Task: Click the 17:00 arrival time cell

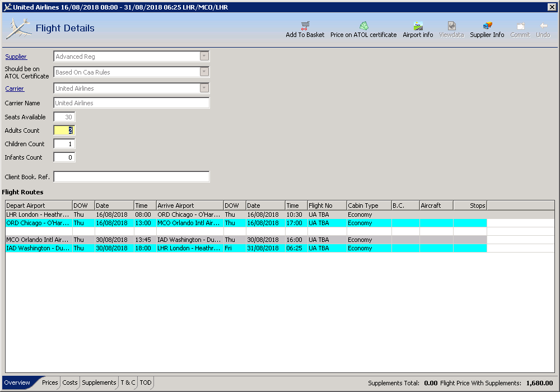Action: [x=296, y=223]
